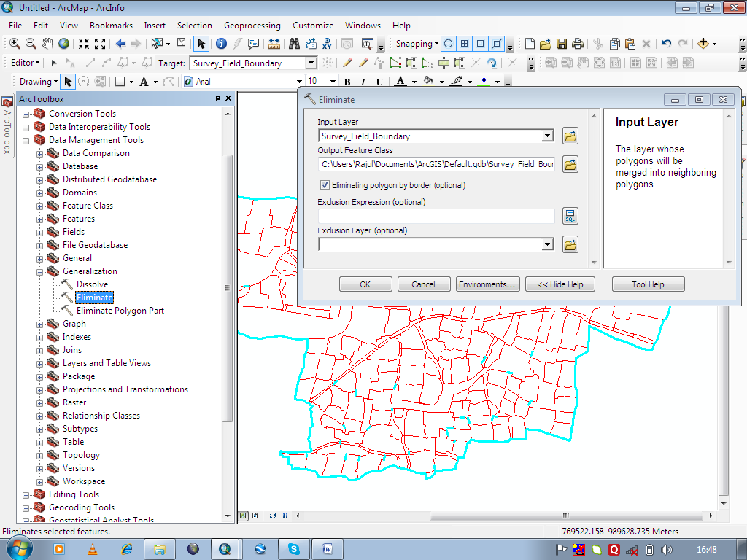Toggle Eliminating polygon by border checkbox

[x=325, y=184]
